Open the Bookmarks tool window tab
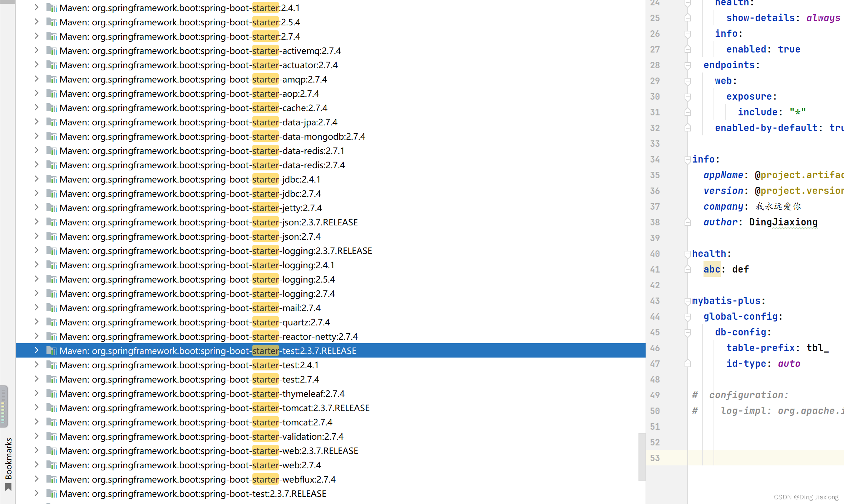Viewport: 844px width, 504px height. (8, 464)
